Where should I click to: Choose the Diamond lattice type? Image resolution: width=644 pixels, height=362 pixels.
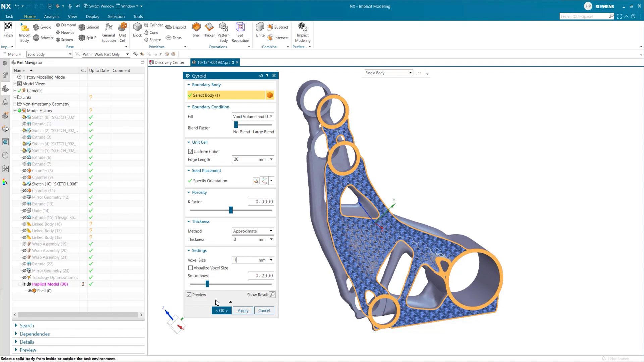pos(66,25)
